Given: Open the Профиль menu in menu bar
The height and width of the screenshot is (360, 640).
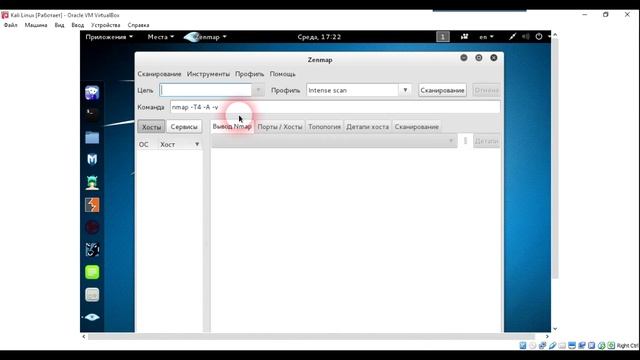Looking at the screenshot, I should (x=249, y=74).
